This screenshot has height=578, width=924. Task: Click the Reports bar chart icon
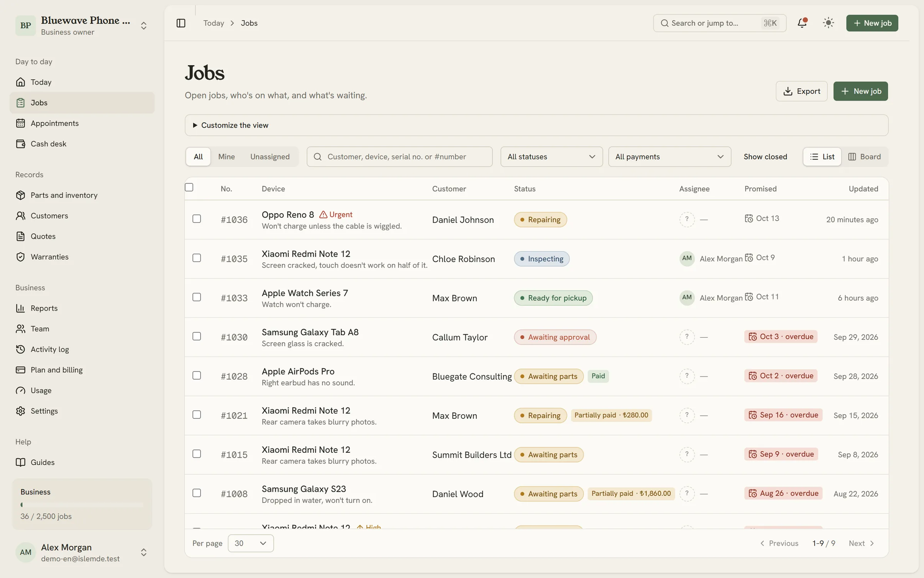[x=20, y=308]
